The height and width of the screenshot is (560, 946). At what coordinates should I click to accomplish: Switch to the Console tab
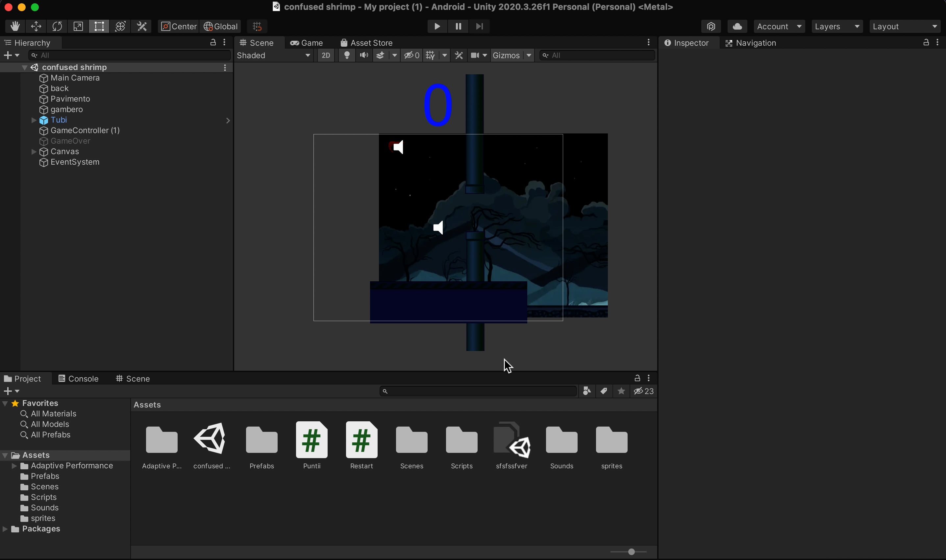tap(79, 379)
